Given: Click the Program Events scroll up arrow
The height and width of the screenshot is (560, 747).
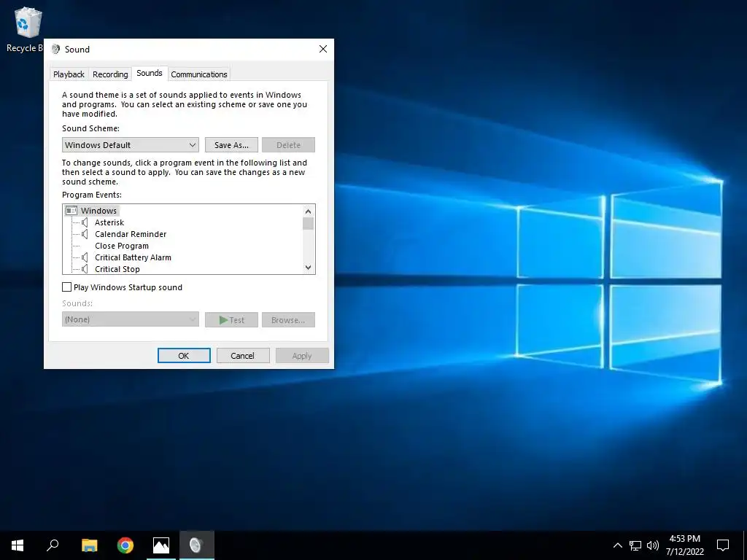Looking at the screenshot, I should click(x=309, y=211).
